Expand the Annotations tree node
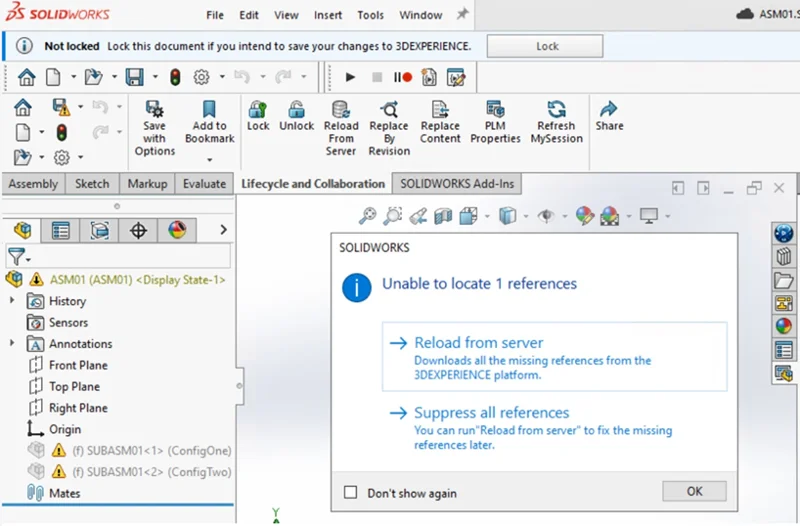This screenshot has height=526, width=800. pyautogui.click(x=12, y=344)
